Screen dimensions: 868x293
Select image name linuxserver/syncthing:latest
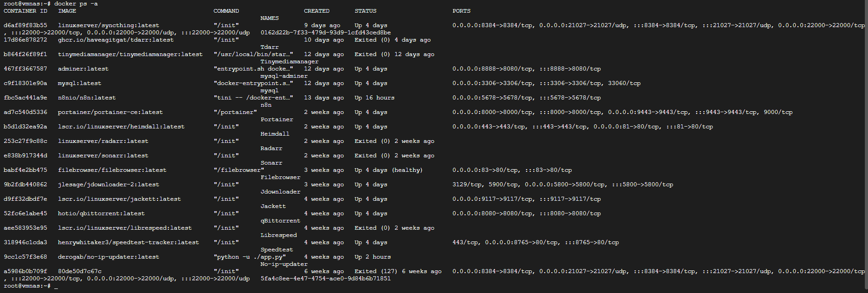109,25
